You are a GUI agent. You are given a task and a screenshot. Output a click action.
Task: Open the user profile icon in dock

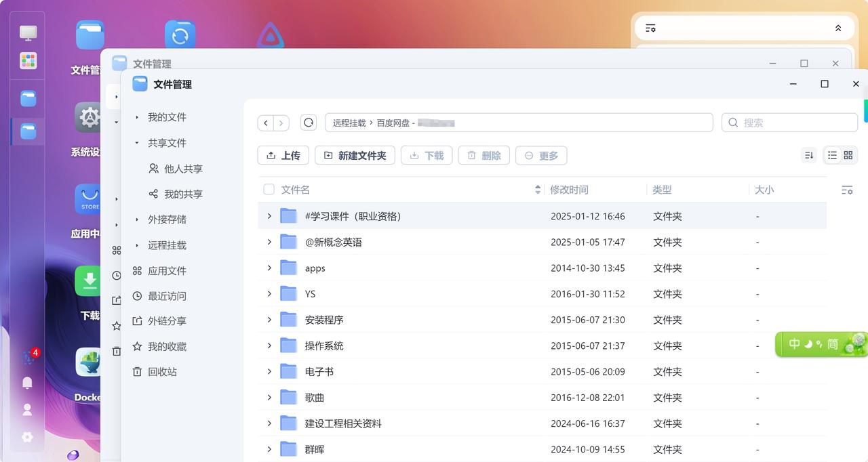click(x=27, y=410)
